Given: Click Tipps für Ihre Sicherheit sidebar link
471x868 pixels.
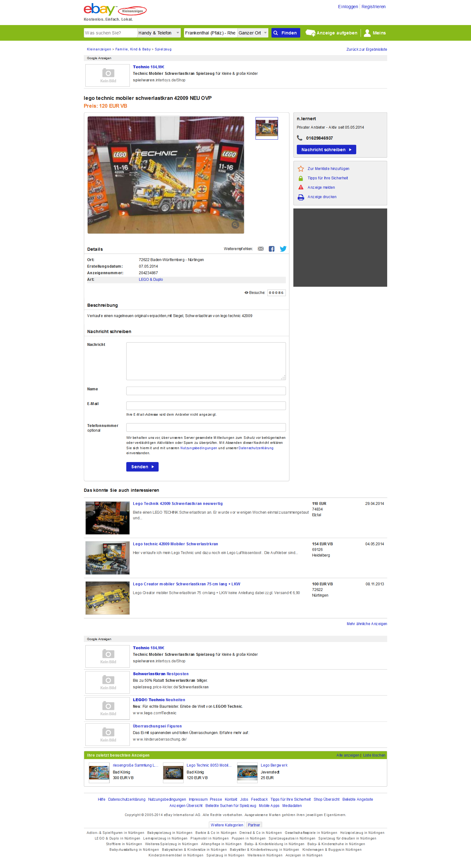Looking at the screenshot, I should 327,178.
